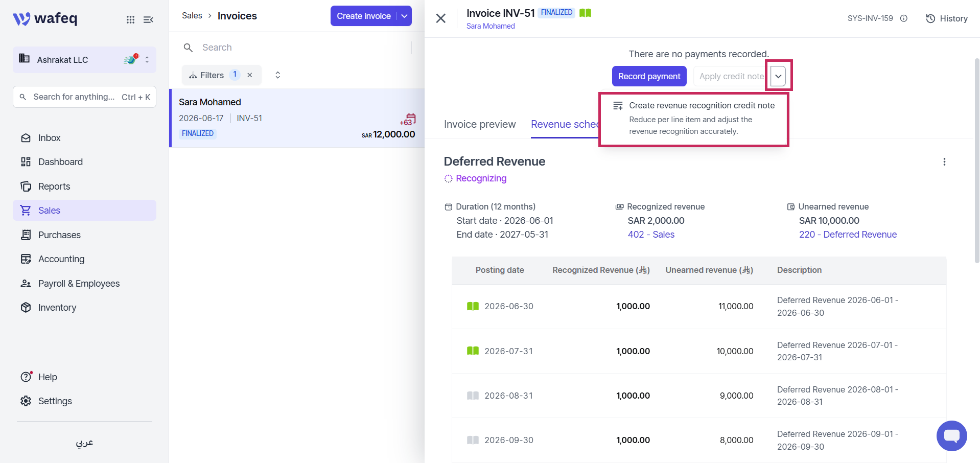Toggle the sort order arrows
980x463 pixels.
pos(278,75)
